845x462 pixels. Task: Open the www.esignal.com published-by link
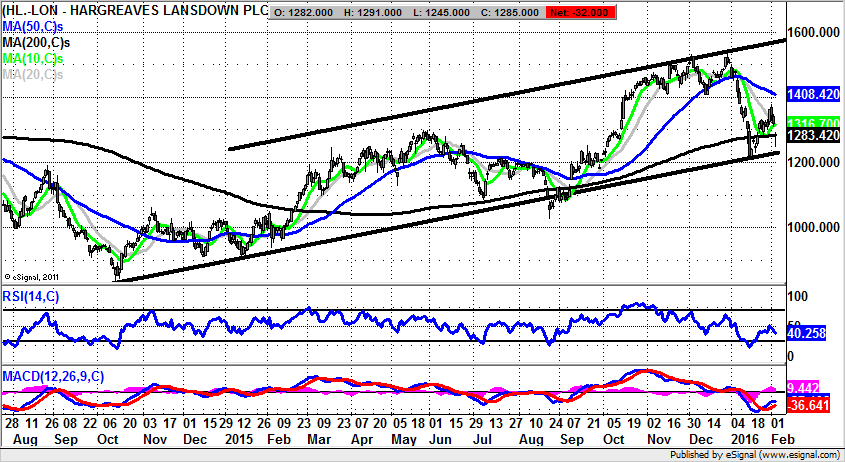(x=794, y=454)
